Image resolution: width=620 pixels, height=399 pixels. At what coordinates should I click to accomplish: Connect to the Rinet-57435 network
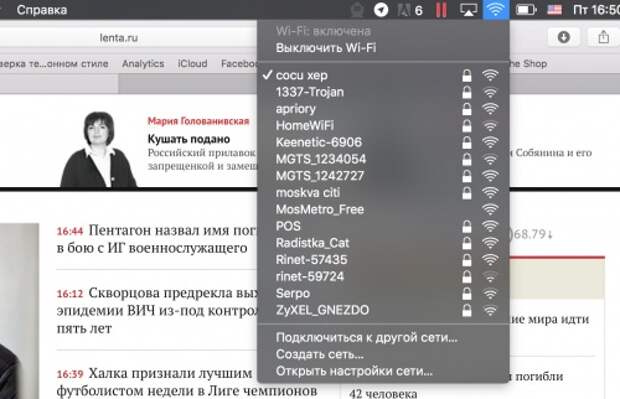pos(383,260)
